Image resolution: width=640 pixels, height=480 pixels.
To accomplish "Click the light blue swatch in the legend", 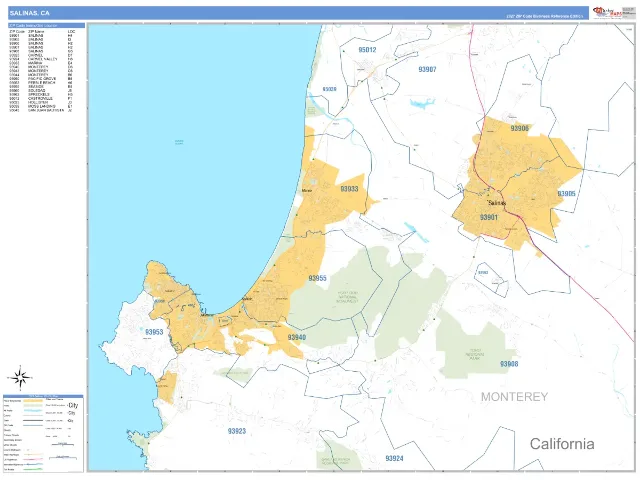I will tap(33, 411).
